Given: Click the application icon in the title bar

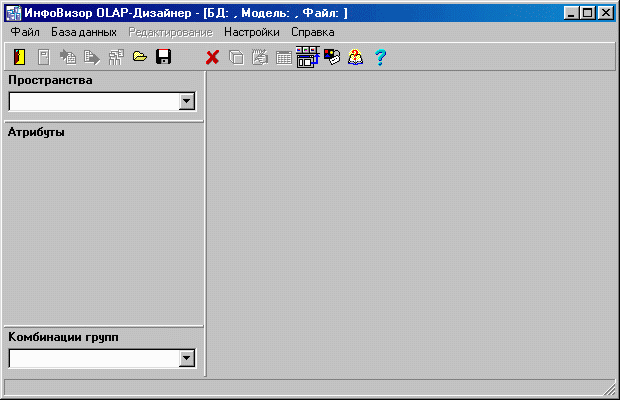Looking at the screenshot, I should click(x=13, y=13).
